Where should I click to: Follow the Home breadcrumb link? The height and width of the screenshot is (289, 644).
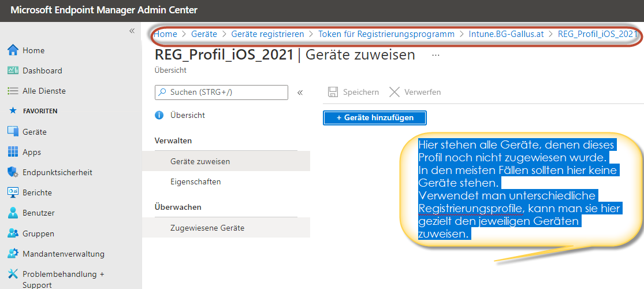tap(166, 34)
